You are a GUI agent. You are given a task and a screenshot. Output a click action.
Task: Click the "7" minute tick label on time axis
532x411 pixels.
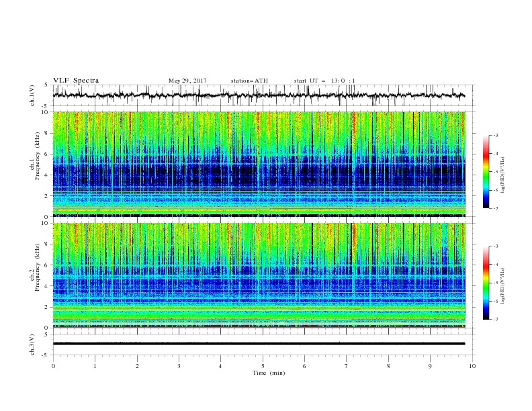[x=347, y=366]
